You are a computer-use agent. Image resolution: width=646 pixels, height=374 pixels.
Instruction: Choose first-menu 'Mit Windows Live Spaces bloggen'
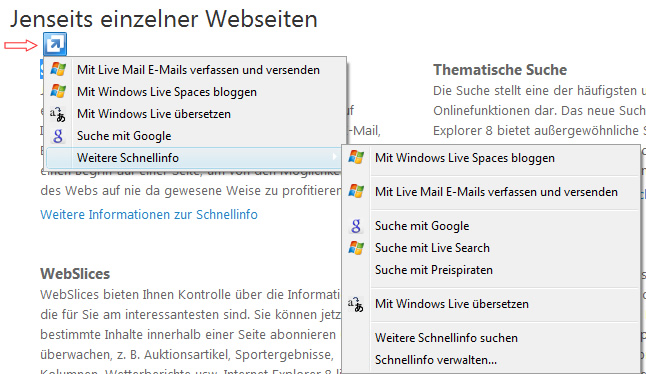[194, 91]
